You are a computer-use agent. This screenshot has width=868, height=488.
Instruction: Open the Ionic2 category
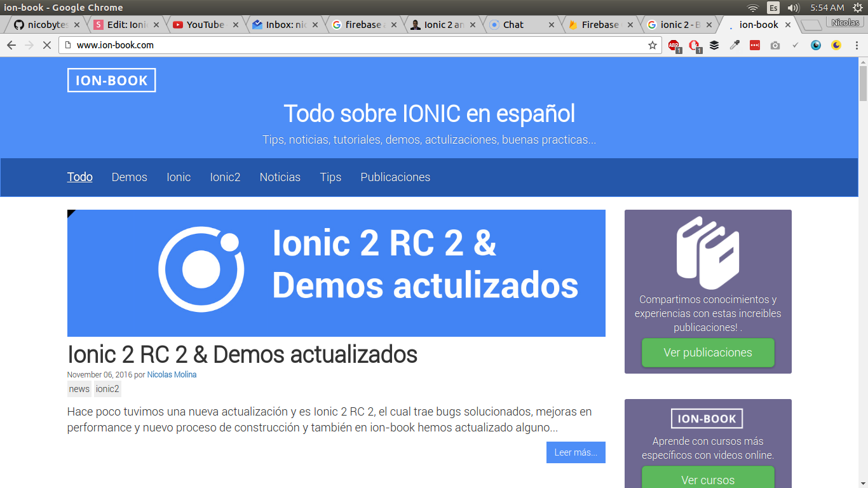(225, 177)
